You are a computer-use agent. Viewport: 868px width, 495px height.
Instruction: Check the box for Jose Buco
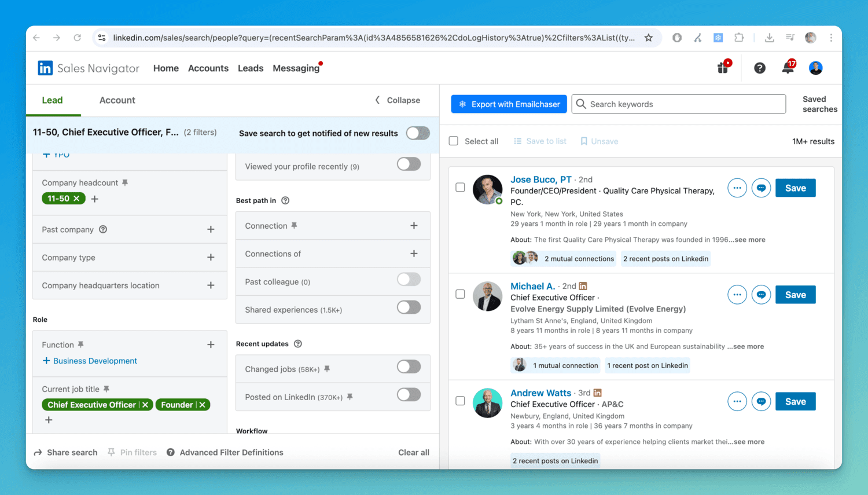coord(460,188)
